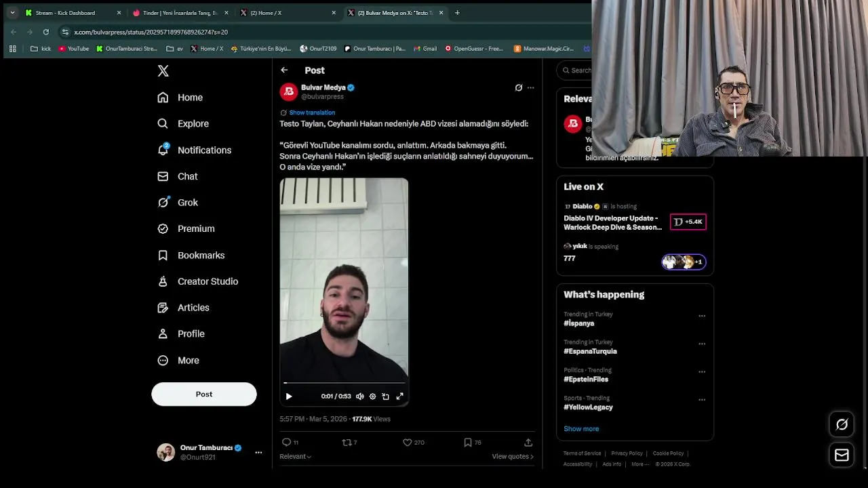The width and height of the screenshot is (868, 488).
Task: Click Show more under What's happening
Action: 581,429
